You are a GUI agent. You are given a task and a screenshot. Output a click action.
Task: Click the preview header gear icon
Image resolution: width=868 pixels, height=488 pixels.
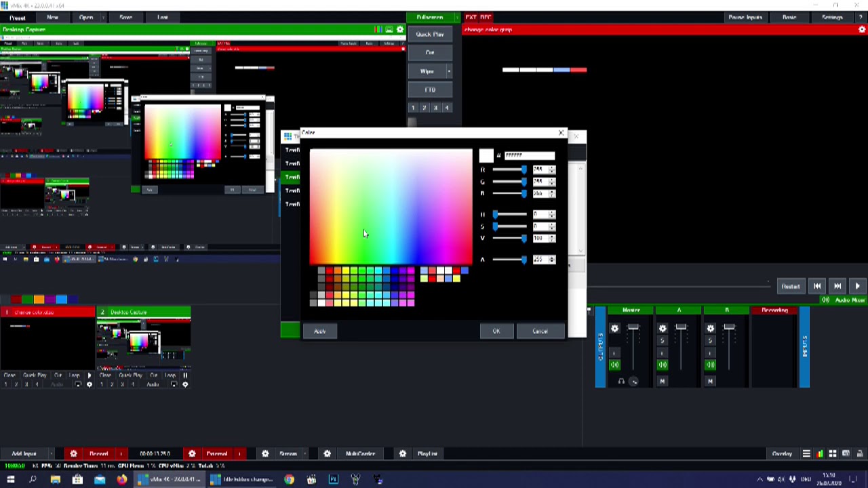click(x=400, y=30)
